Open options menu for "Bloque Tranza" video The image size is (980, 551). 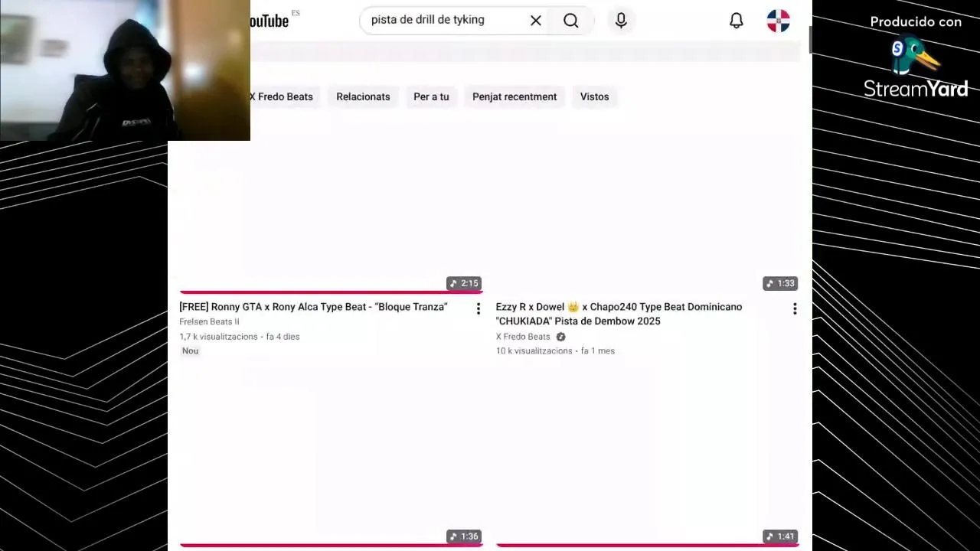coord(479,308)
